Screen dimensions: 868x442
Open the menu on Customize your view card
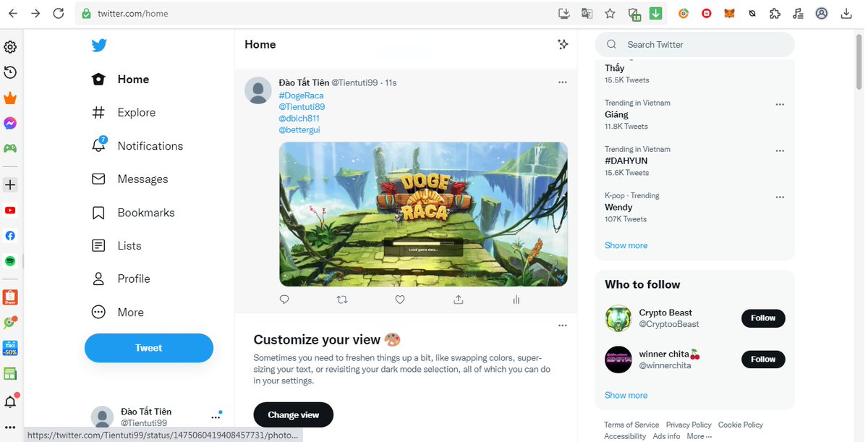click(x=563, y=326)
